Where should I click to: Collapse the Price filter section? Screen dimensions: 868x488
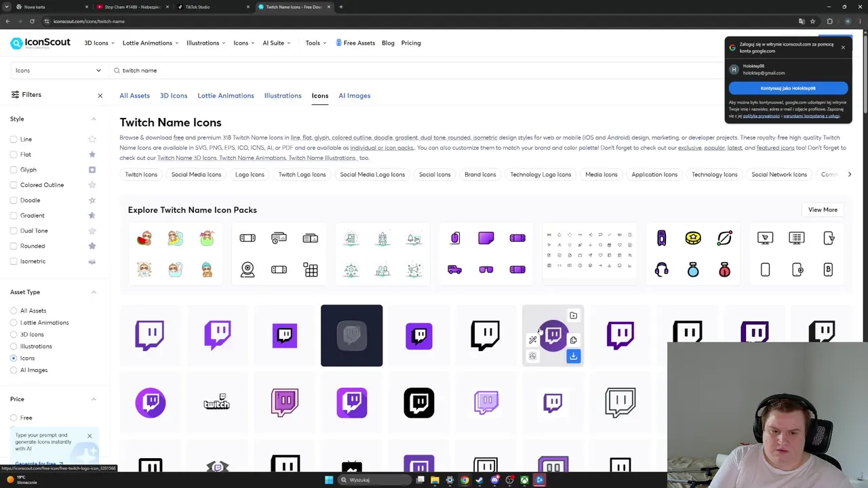[x=94, y=399]
